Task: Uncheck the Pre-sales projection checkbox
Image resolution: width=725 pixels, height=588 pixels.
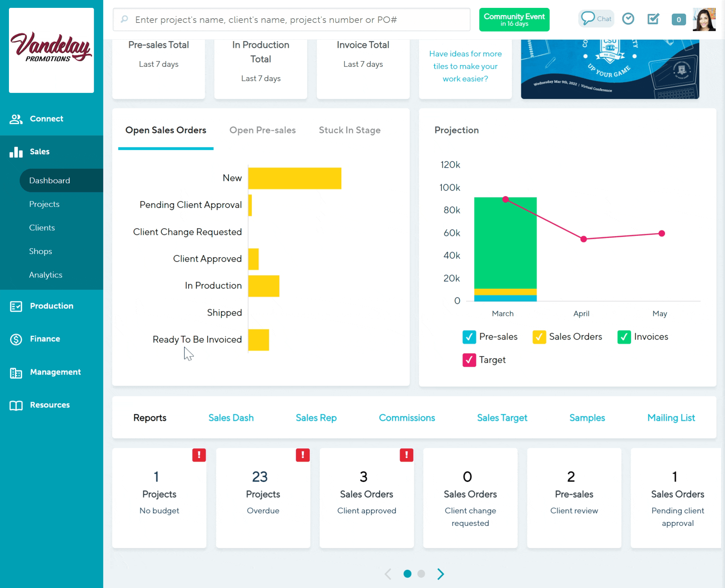Action: tap(469, 337)
